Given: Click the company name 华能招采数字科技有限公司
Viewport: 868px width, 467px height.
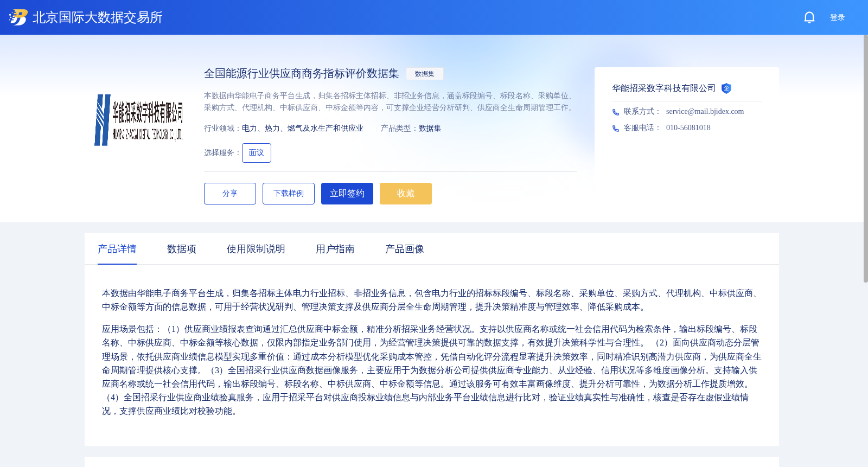Looking at the screenshot, I should pos(664,88).
